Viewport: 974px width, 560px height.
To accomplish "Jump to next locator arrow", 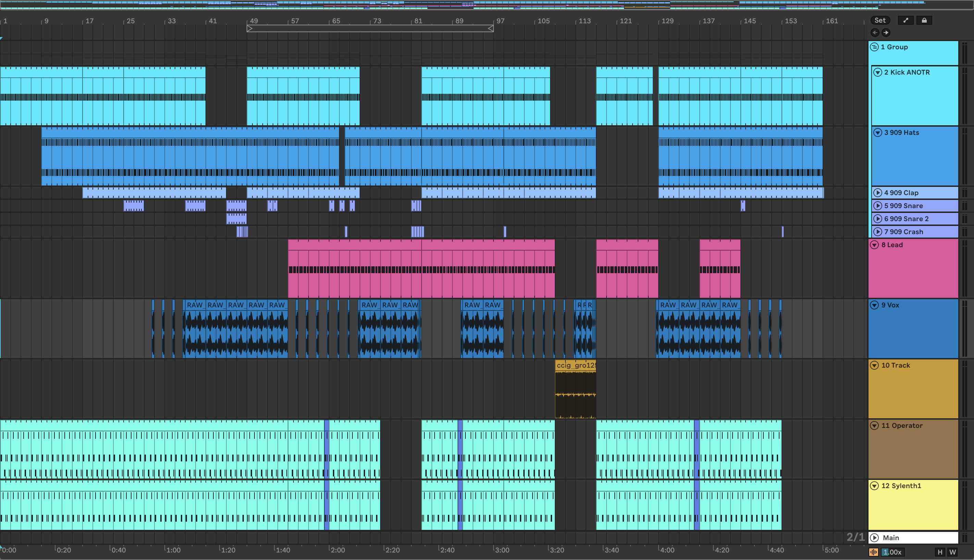I will pyautogui.click(x=886, y=33).
